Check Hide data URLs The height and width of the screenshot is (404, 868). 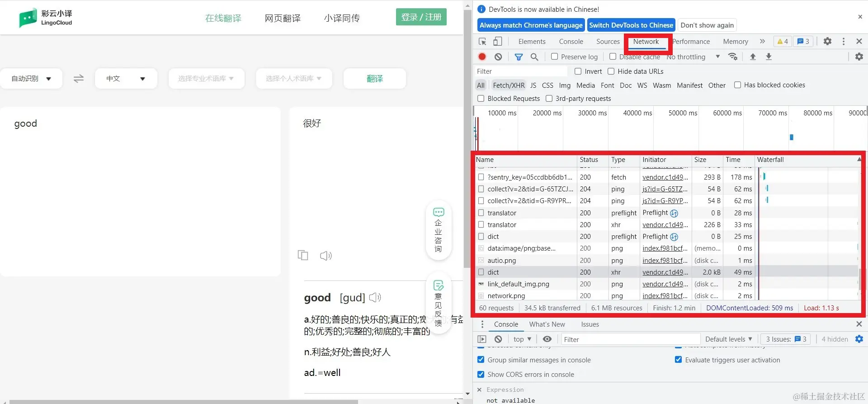[611, 71]
